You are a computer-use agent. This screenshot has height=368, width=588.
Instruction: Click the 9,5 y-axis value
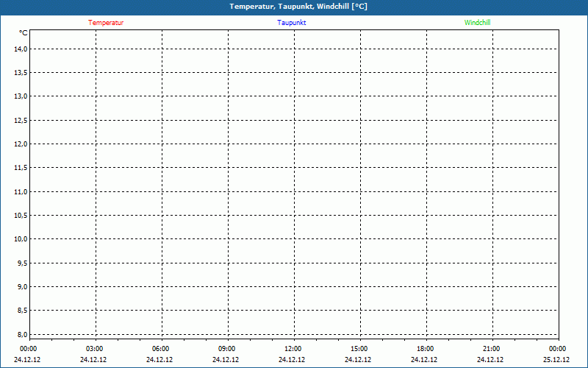click(22, 263)
